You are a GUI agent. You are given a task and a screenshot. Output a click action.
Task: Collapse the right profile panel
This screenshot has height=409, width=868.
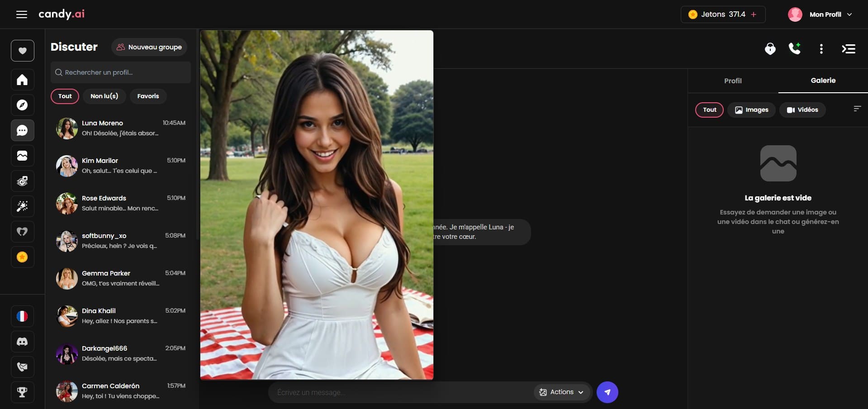849,49
